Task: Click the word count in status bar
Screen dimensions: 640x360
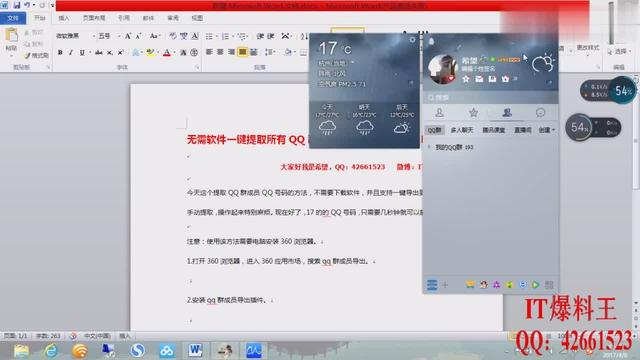Action: [48, 336]
